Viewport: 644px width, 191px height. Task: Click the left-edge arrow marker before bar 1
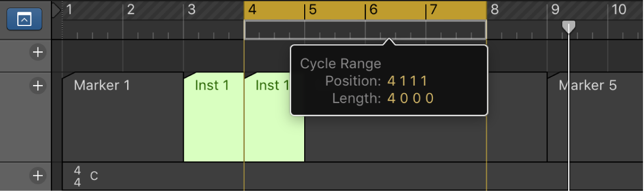(x=56, y=10)
